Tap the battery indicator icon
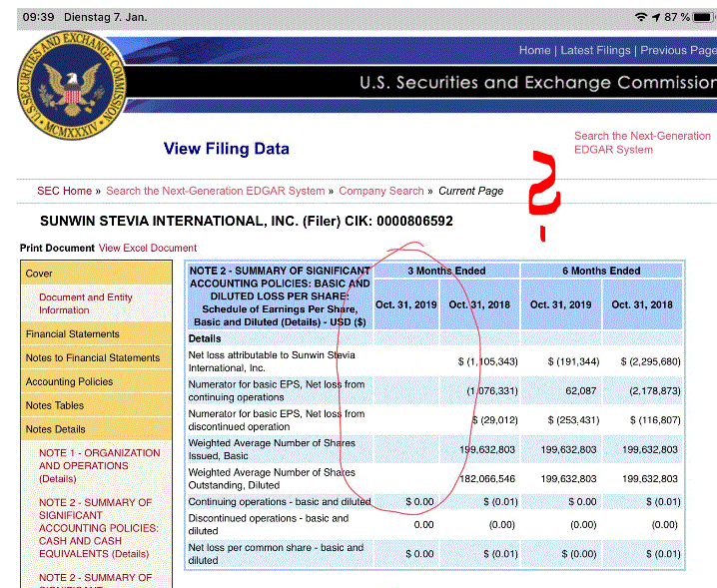The image size is (717, 588). point(703,17)
